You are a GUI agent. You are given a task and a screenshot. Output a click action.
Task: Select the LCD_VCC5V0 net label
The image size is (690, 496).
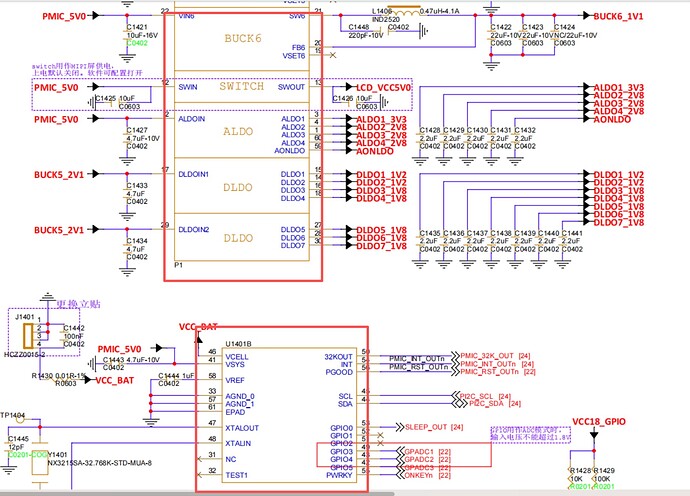pos(383,88)
